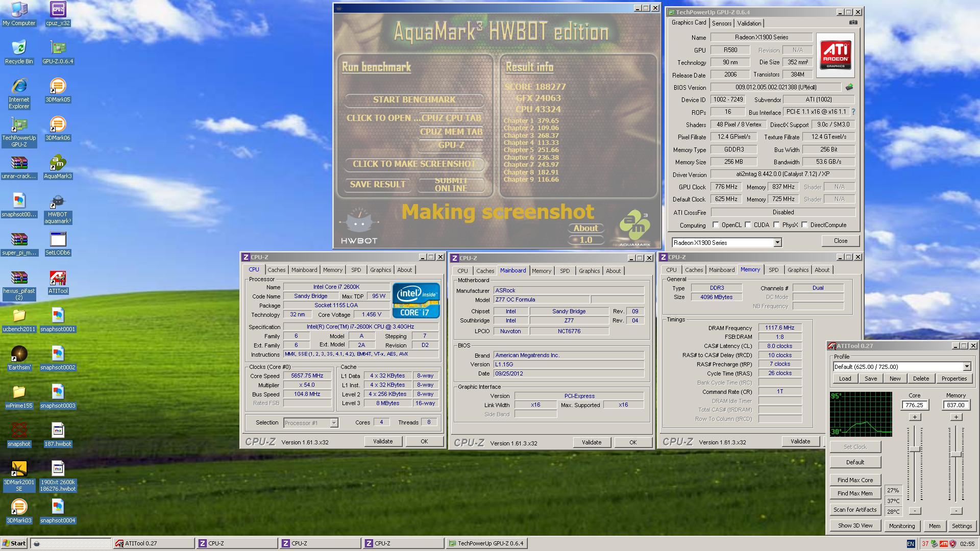Switch to GPU-Z 0.6.4 taskbar button

486,543
